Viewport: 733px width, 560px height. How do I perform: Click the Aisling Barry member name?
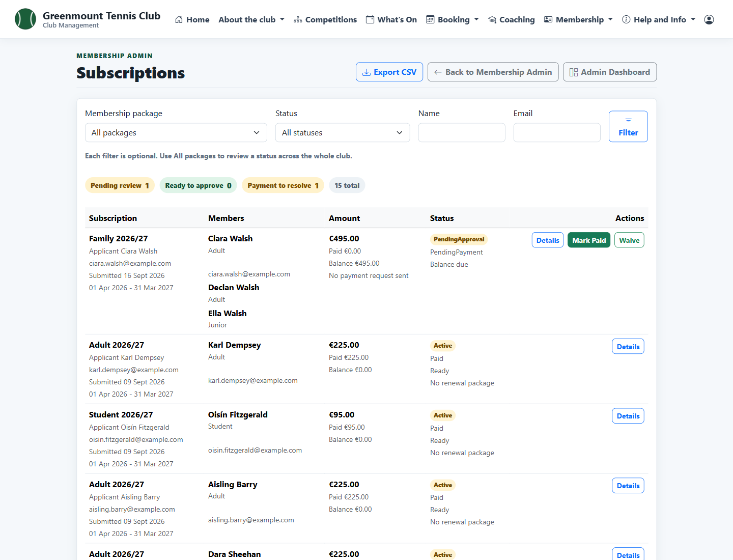click(x=233, y=485)
